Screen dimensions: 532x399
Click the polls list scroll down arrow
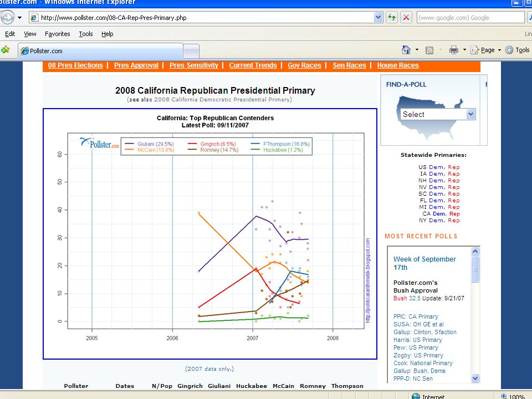point(475,378)
